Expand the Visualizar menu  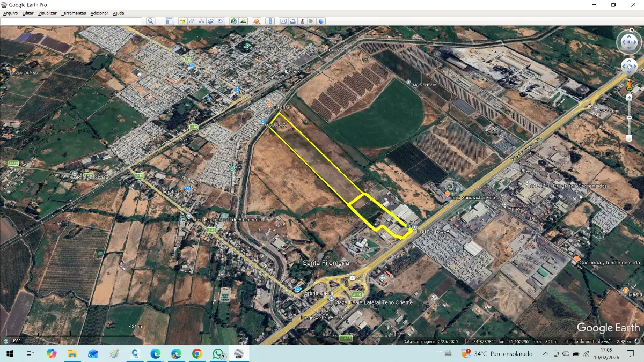pos(47,13)
